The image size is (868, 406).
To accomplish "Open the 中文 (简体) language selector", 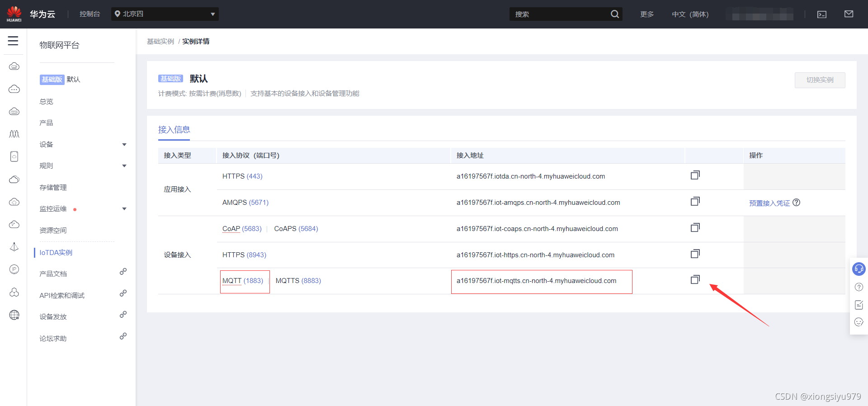I will pos(690,14).
